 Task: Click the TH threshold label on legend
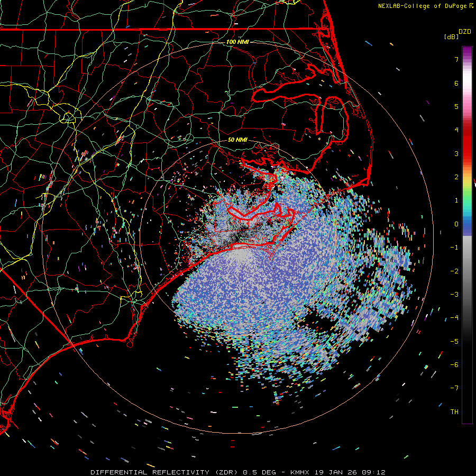click(x=454, y=412)
